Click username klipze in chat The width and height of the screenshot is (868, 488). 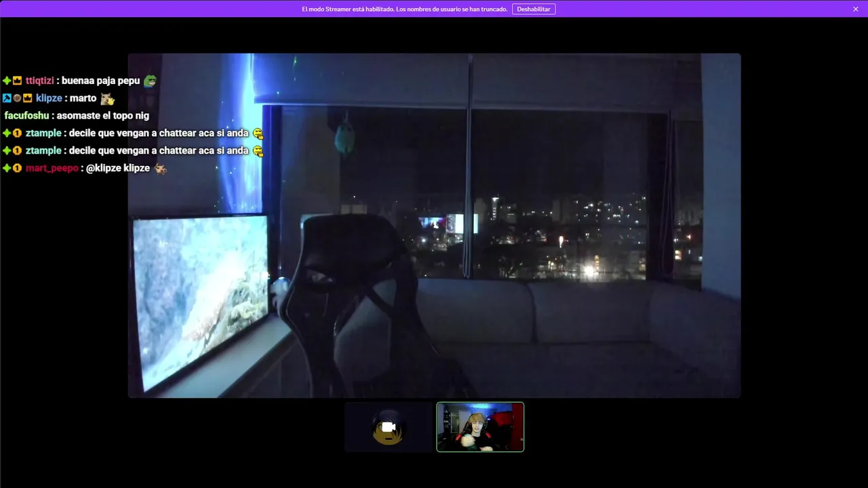(49, 98)
